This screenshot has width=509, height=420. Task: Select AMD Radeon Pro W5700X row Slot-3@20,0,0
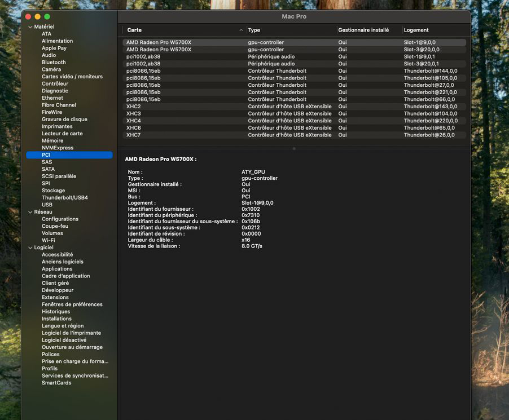tap(294, 50)
